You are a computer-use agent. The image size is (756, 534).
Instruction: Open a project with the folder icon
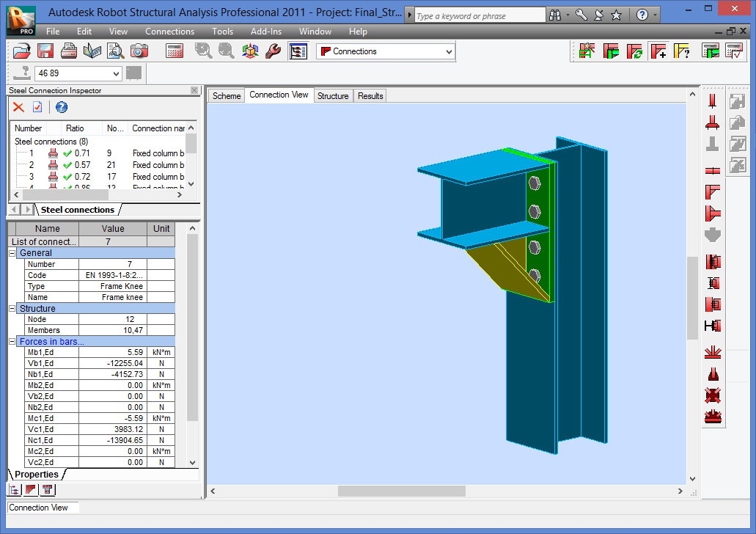point(22,51)
